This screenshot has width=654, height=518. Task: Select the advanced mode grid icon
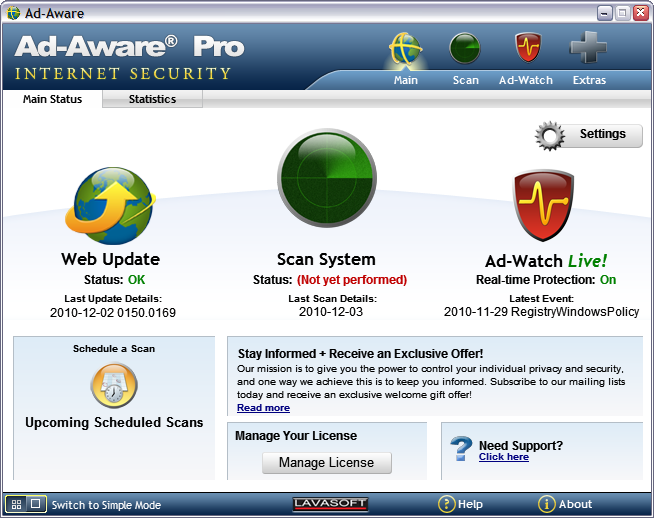[16, 504]
